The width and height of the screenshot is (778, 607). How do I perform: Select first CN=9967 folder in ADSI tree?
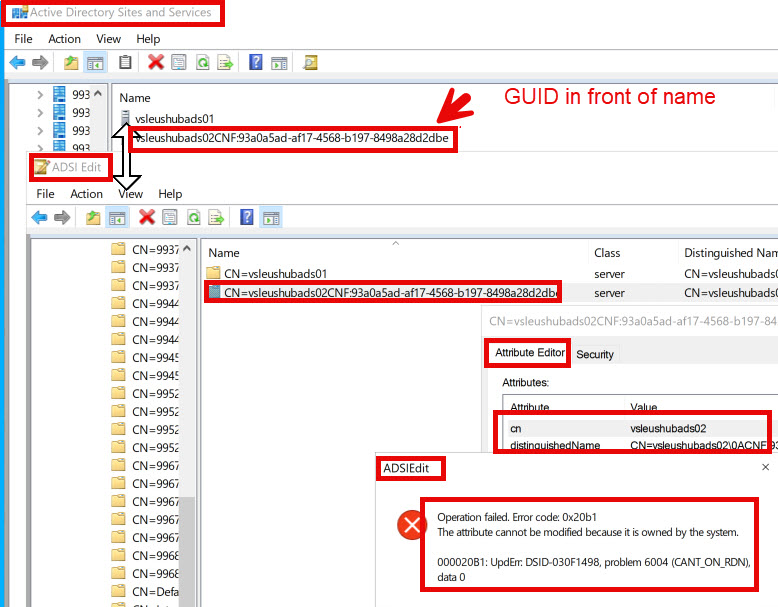click(x=145, y=466)
